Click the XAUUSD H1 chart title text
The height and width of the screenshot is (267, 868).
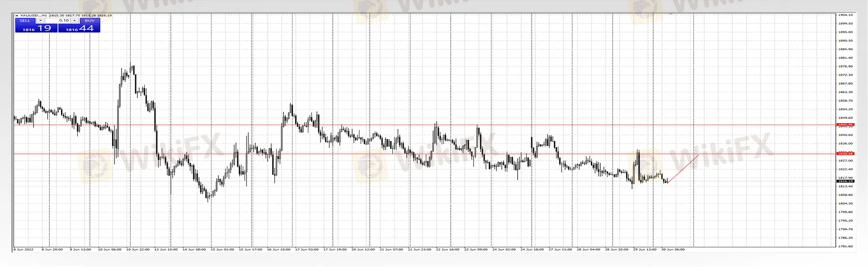coord(33,16)
